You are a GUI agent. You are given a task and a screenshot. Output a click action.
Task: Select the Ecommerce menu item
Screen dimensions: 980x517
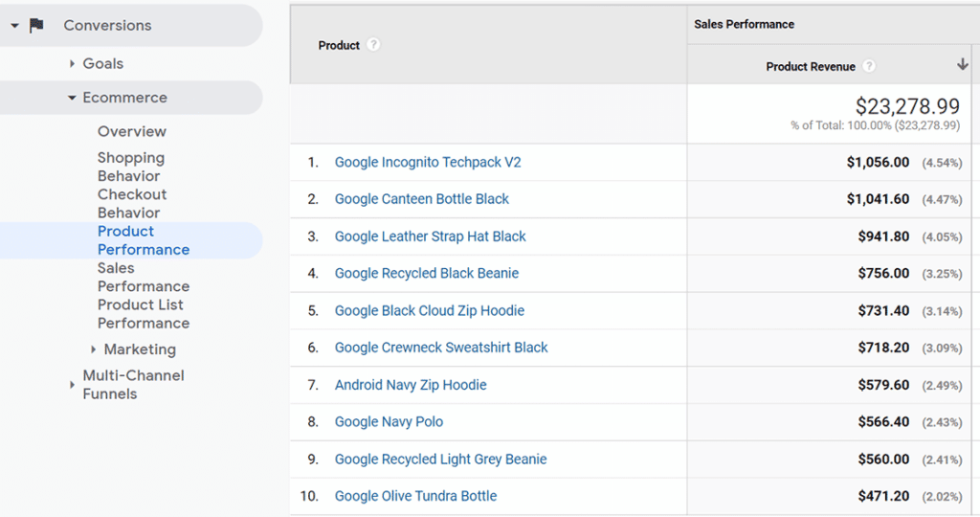point(125,98)
